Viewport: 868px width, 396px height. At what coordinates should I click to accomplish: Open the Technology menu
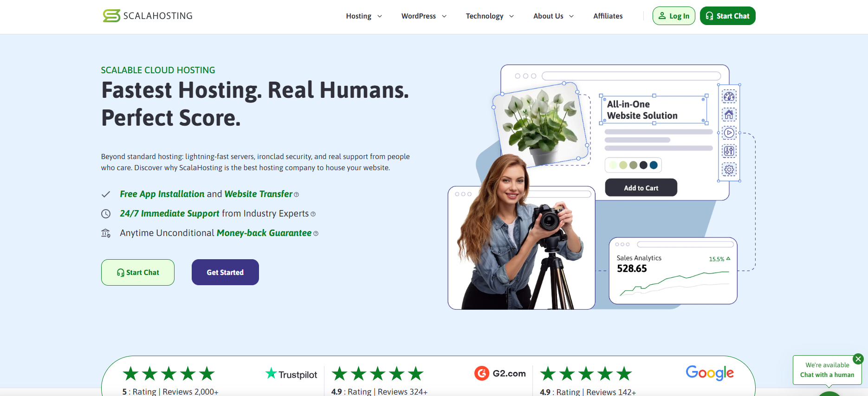click(484, 16)
